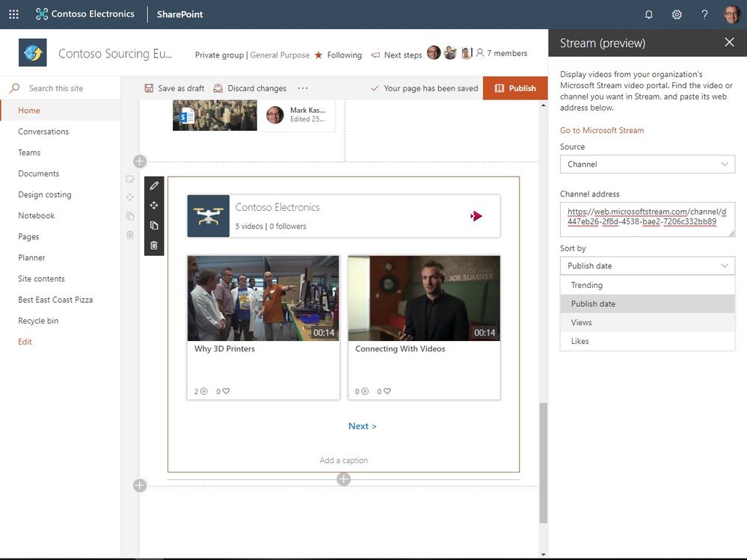The image size is (747, 560).
Task: Click the delete web part trash icon
Action: click(154, 245)
